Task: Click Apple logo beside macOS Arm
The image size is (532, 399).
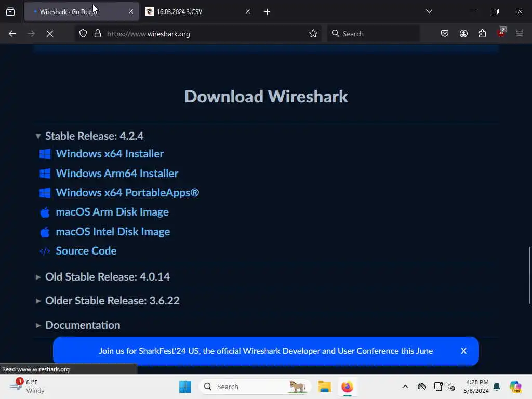Action: point(45,212)
